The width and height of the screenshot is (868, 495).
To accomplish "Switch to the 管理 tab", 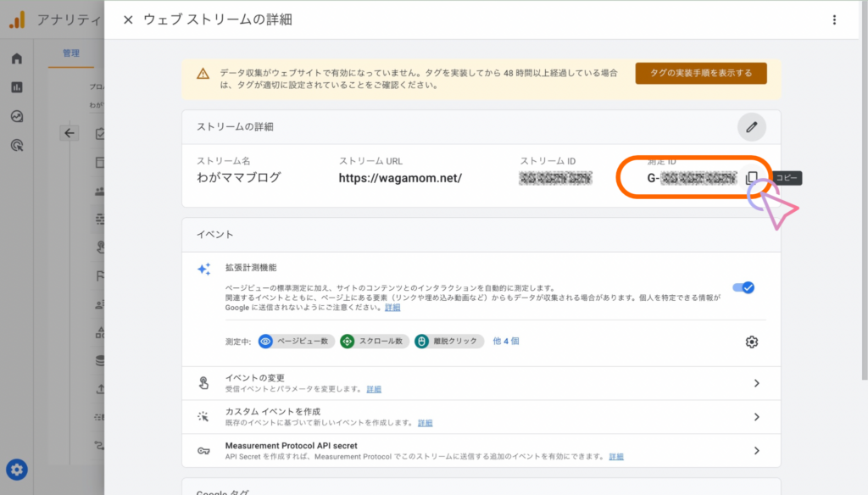I will (71, 53).
